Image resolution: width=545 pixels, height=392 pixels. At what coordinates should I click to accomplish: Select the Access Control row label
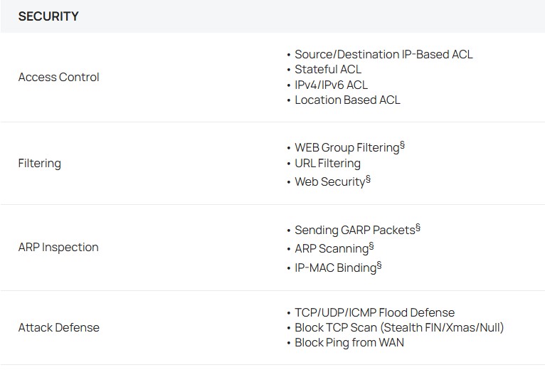tap(58, 77)
